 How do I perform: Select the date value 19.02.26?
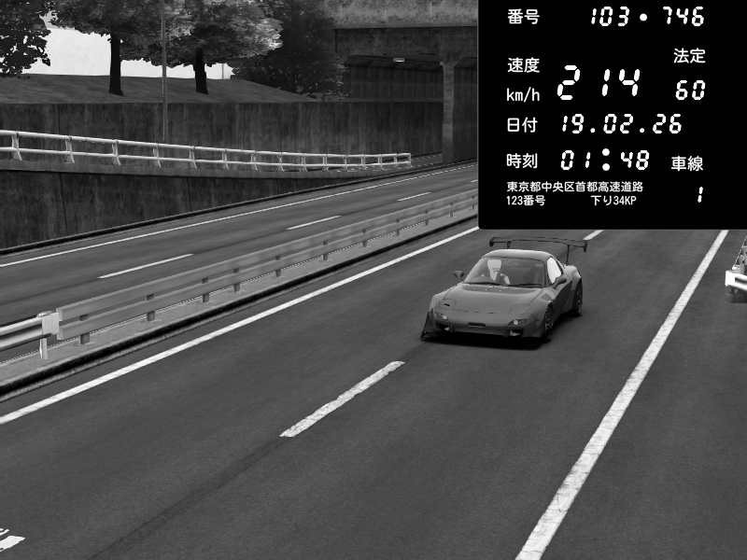coord(621,124)
